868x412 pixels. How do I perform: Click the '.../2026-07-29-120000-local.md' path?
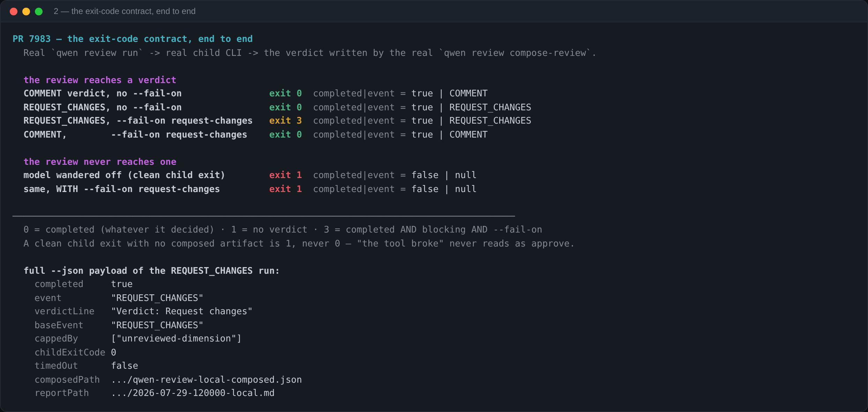(193, 393)
